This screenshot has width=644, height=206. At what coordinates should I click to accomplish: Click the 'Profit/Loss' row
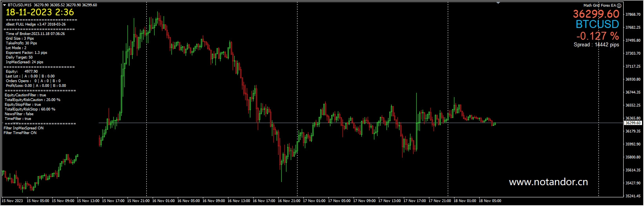(36, 86)
